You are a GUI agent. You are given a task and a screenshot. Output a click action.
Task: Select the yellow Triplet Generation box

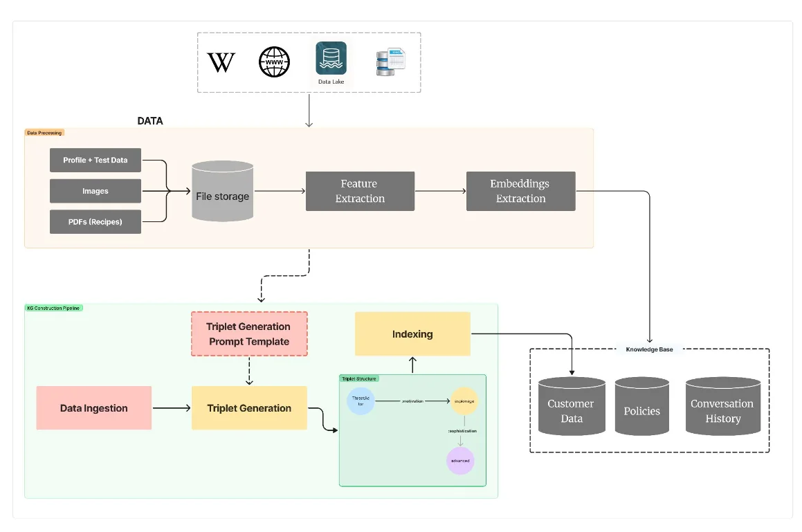tap(249, 407)
